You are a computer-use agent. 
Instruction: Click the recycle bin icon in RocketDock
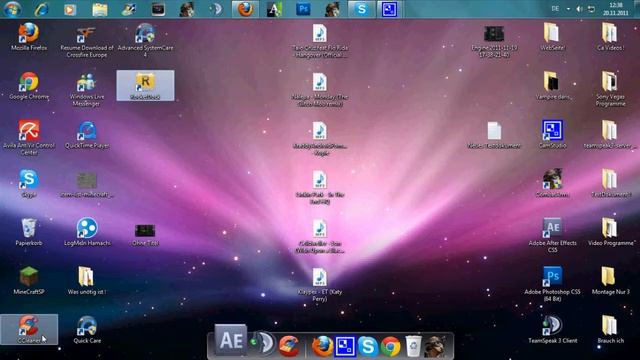(413, 346)
